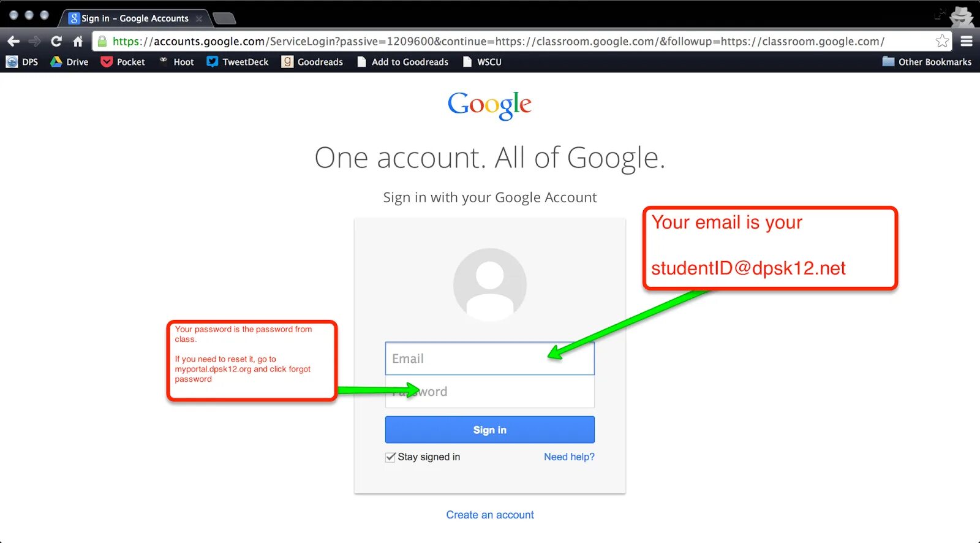Bookmark page with star icon

tap(942, 41)
